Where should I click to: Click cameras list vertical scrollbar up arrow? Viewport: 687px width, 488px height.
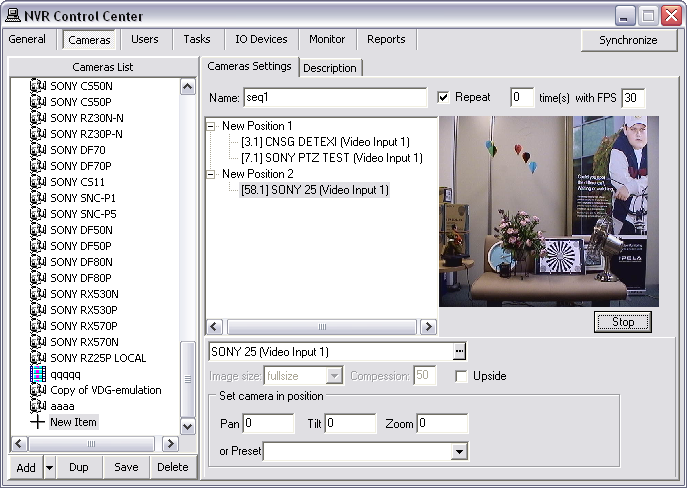tap(188, 86)
